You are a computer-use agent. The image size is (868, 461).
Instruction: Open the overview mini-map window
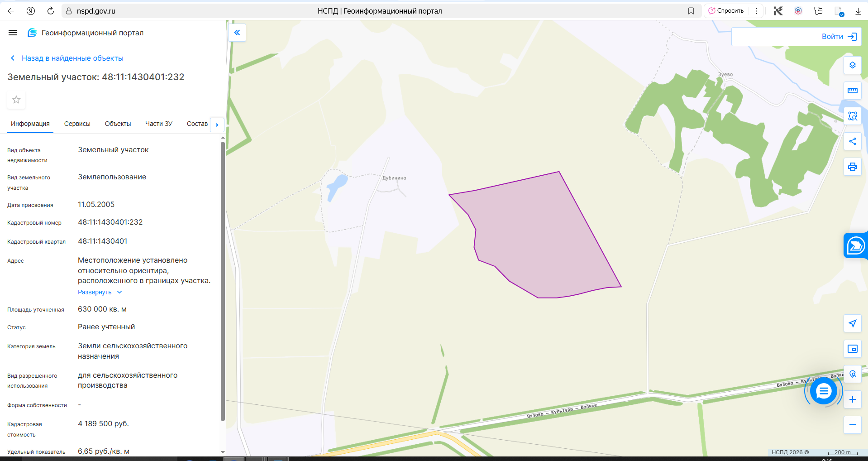[x=852, y=349]
